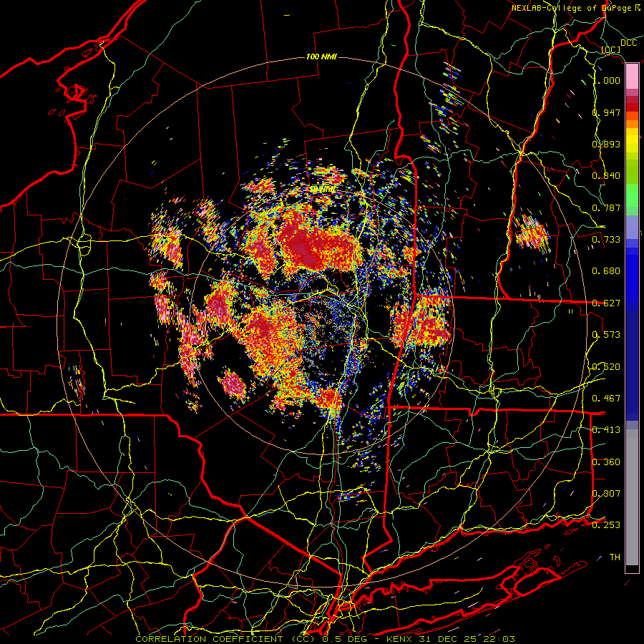The width and height of the screenshot is (644, 644).
Task: Click the 0.680 legend value
Action: point(606,271)
